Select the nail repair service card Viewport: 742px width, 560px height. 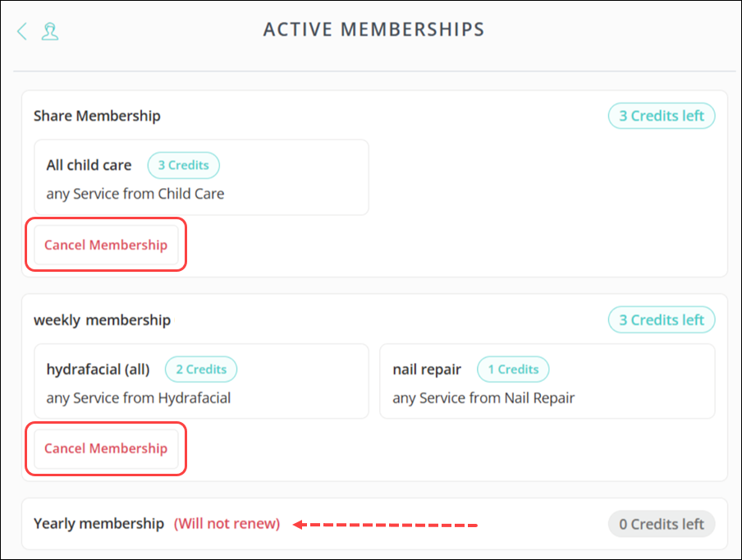pos(547,381)
